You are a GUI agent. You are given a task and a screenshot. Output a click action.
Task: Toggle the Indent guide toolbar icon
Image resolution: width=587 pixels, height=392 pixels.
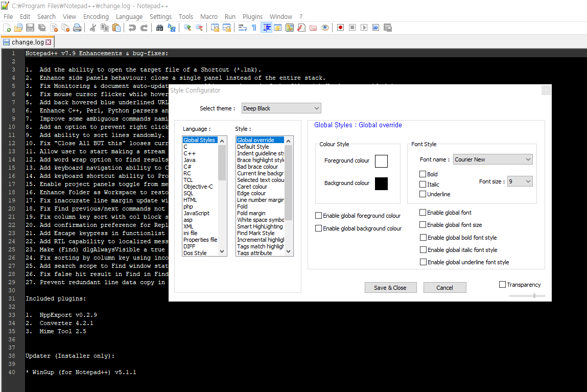click(x=267, y=28)
